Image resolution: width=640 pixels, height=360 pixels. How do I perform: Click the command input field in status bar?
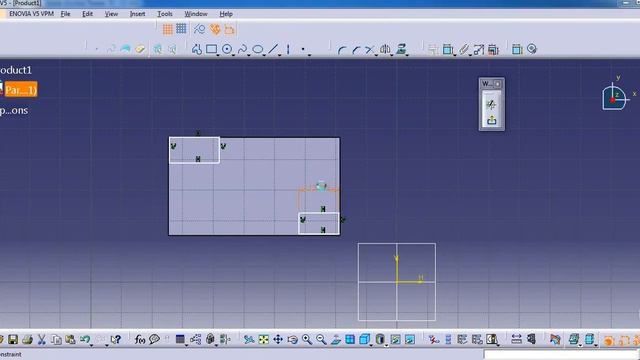[x=562, y=354]
